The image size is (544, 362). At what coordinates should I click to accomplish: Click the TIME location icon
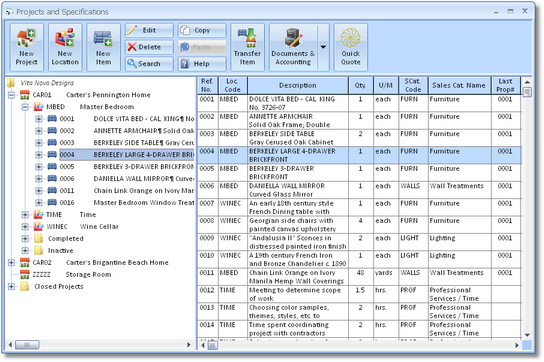pyautogui.click(x=38, y=214)
